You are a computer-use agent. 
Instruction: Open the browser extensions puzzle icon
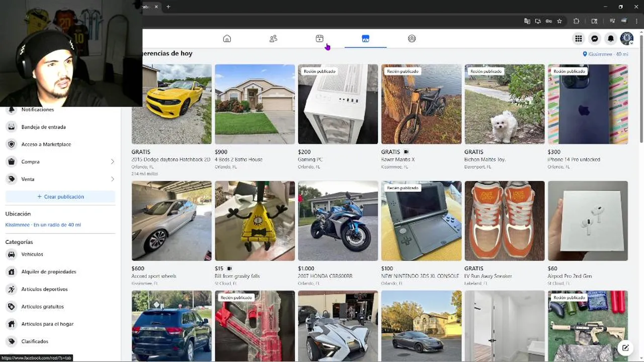(x=577, y=21)
